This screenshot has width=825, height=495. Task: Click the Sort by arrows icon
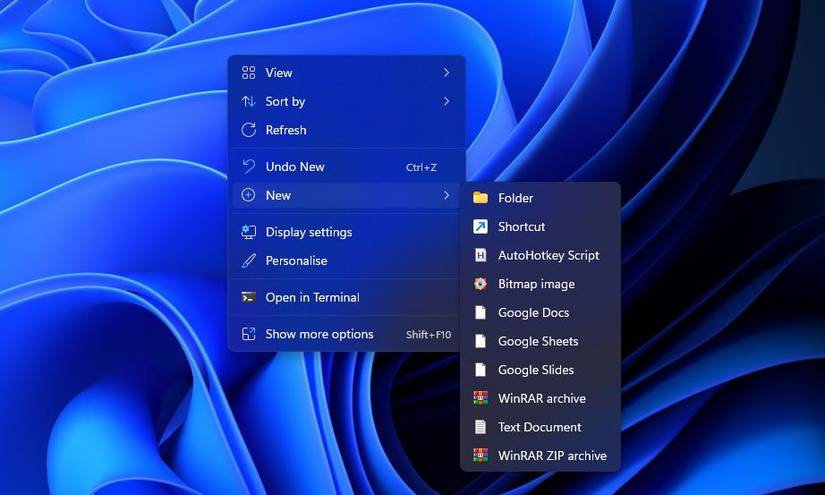click(x=248, y=101)
